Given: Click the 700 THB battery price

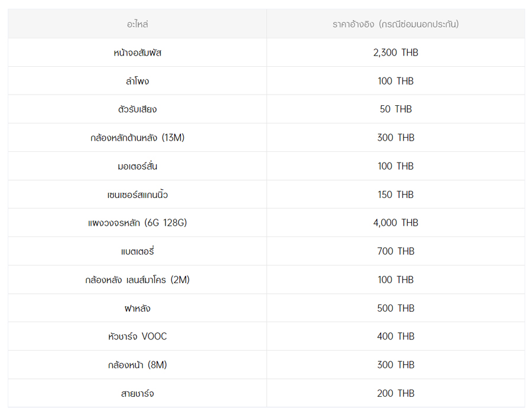Looking at the screenshot, I should (395, 251).
